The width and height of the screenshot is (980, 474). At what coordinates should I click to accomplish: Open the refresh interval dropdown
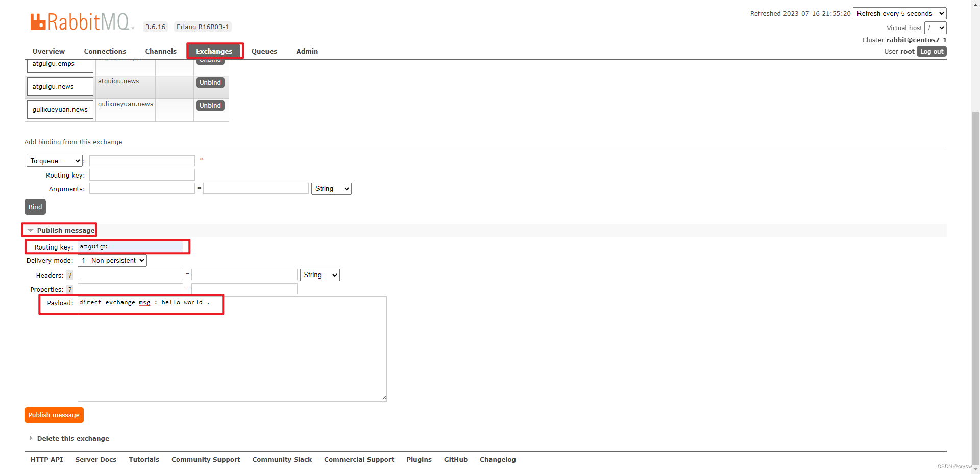click(899, 13)
